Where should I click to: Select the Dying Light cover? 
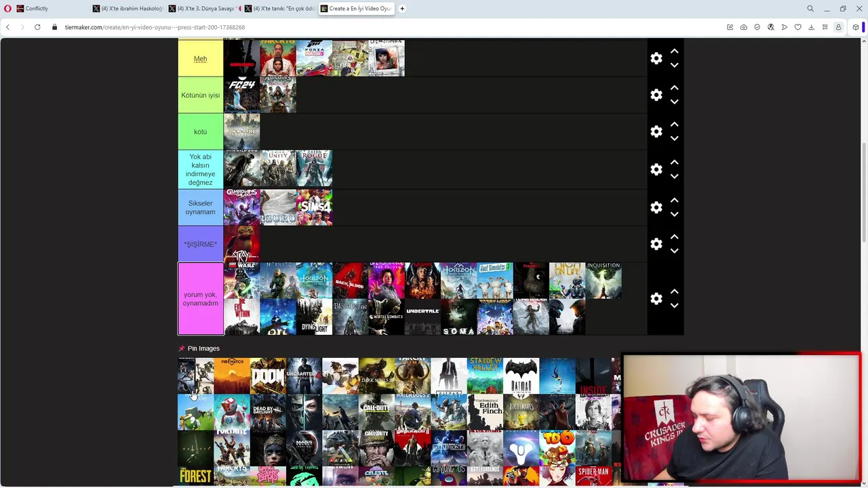click(x=314, y=317)
